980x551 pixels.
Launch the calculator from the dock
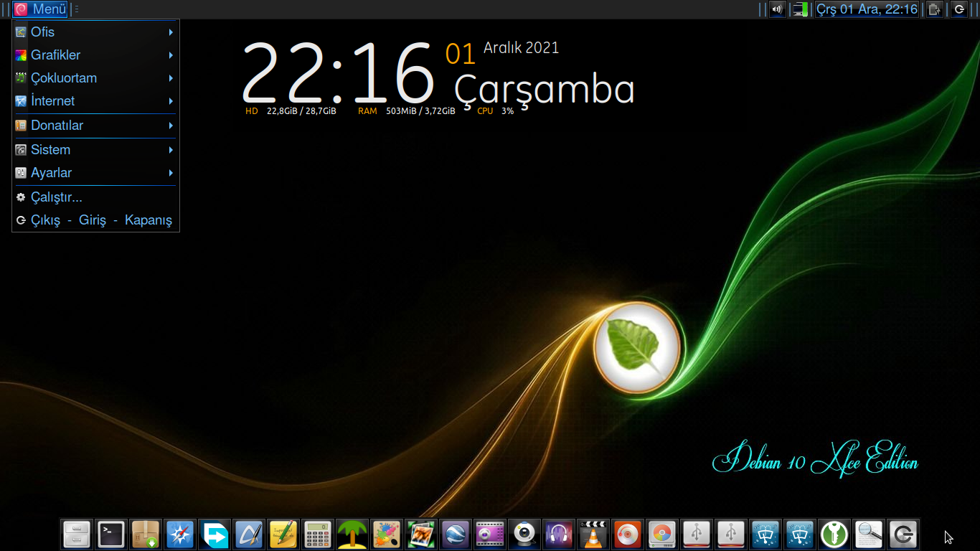coord(318,534)
